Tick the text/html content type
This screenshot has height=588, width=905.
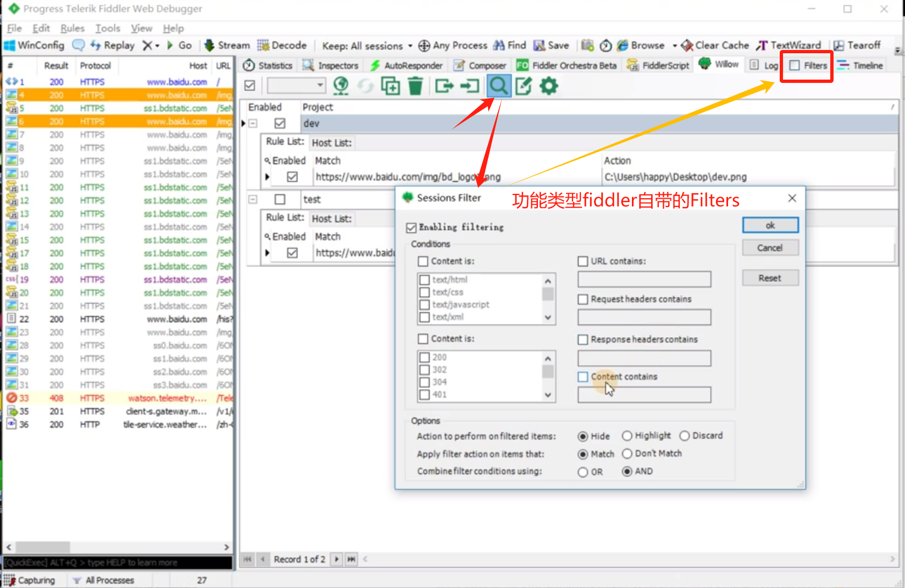(424, 280)
